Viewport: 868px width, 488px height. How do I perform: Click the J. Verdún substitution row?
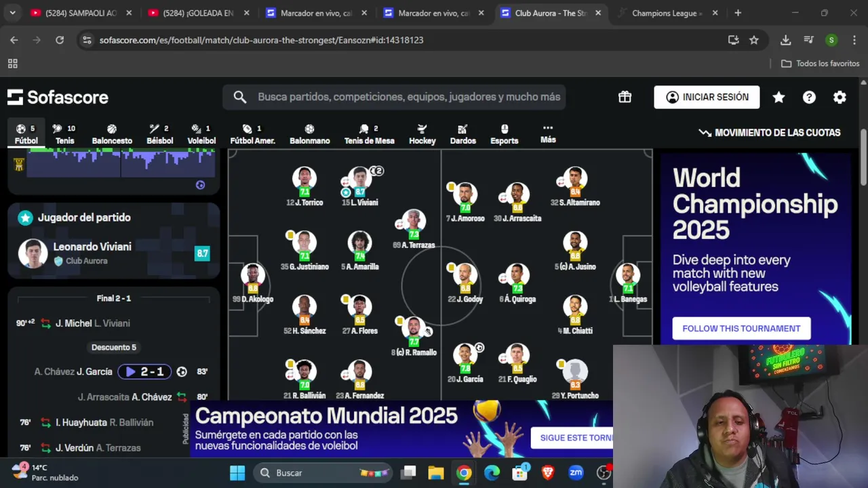[114, 448]
